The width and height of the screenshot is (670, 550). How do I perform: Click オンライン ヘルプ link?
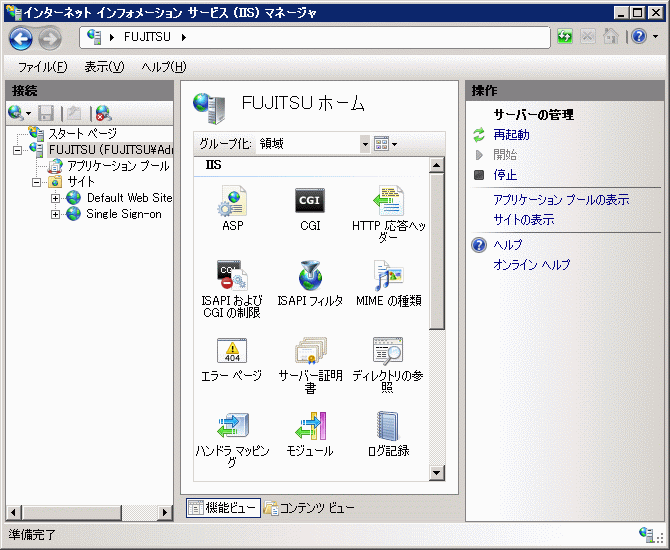pos(532,265)
